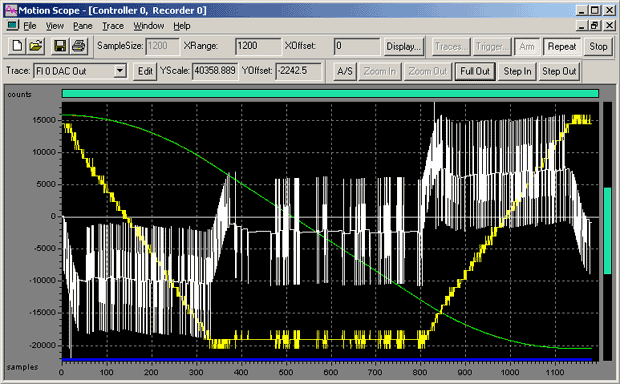Click the counts axis label
The width and height of the screenshot is (620, 384).
coord(19,94)
